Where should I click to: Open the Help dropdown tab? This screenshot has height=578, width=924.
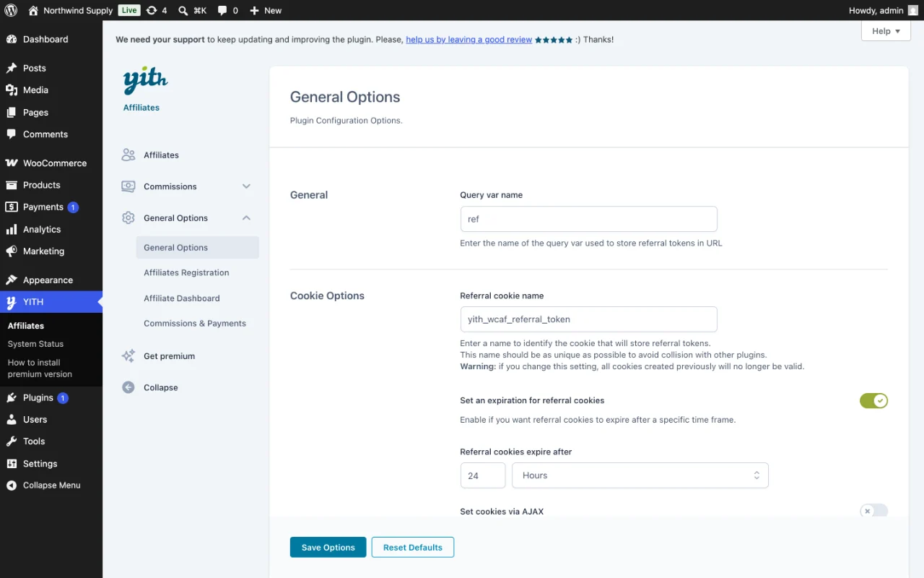(886, 31)
